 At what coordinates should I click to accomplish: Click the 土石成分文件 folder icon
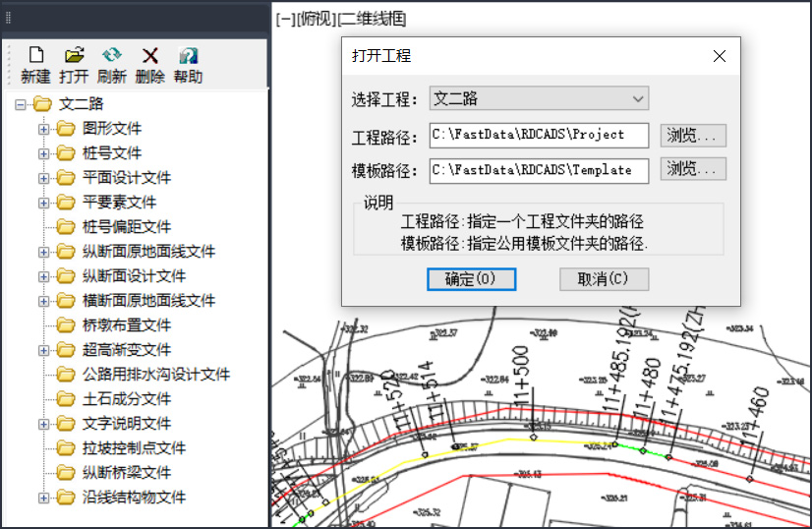pos(66,399)
